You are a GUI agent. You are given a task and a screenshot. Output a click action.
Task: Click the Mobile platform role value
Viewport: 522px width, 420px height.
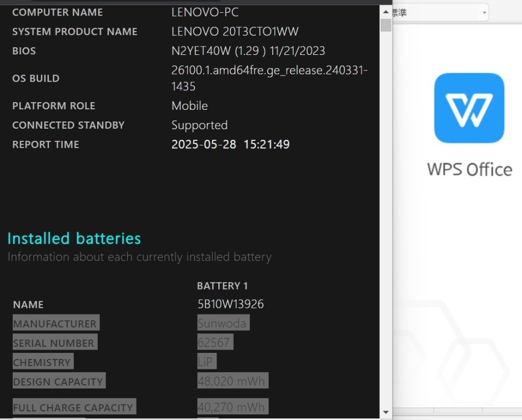[190, 106]
